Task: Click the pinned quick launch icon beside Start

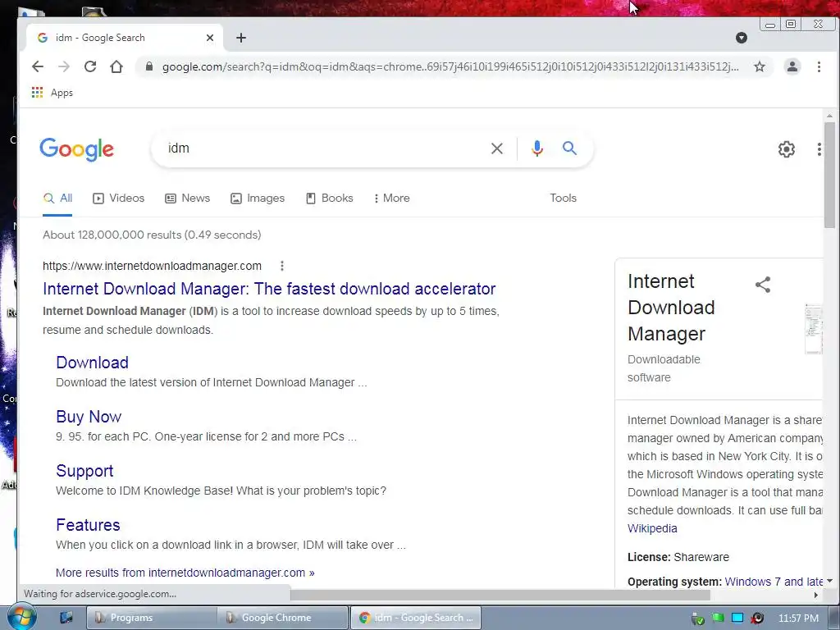Action: (66, 617)
